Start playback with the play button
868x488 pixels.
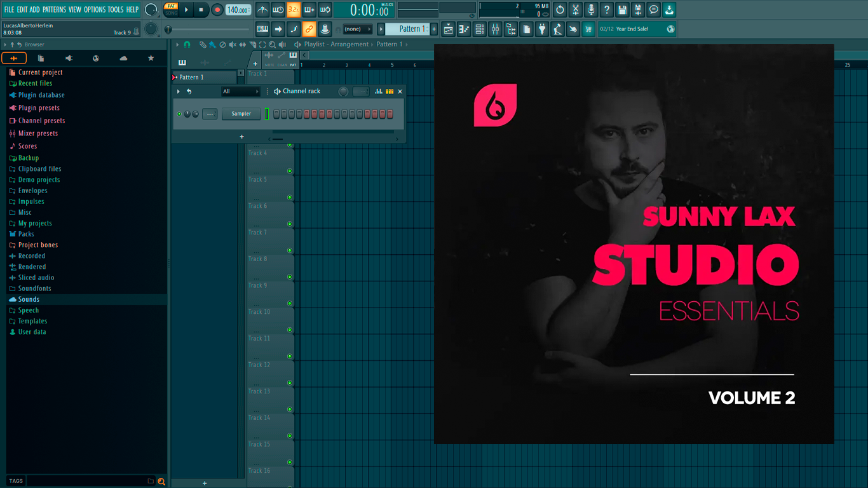pyautogui.click(x=186, y=10)
